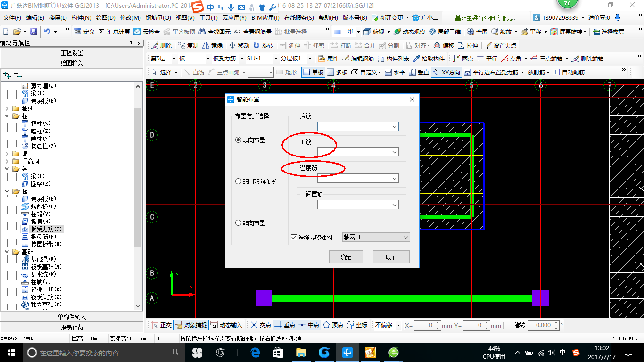Click 自动配筋 tool
This screenshot has height=362, width=644.
569,72
